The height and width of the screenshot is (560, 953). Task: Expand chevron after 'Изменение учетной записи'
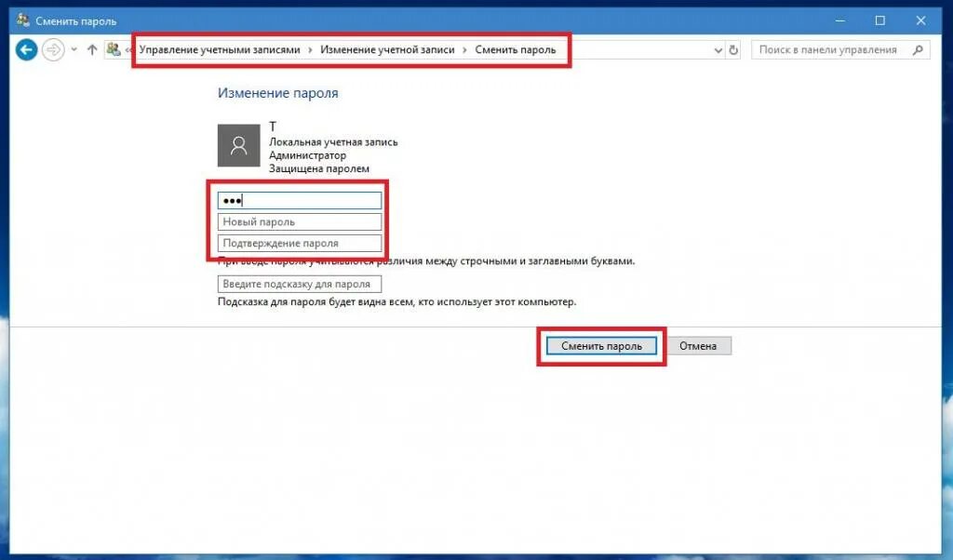tap(465, 50)
